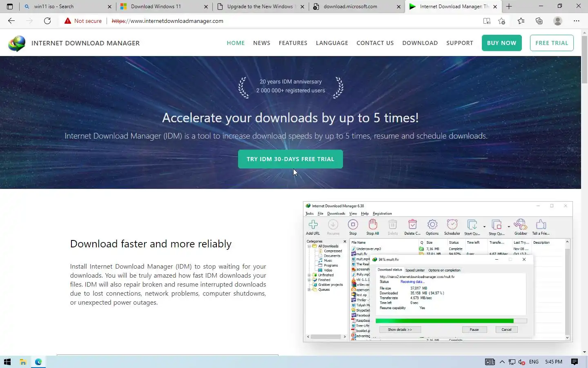
Task: Click the scrollbar down arrow
Action: tap(584, 352)
